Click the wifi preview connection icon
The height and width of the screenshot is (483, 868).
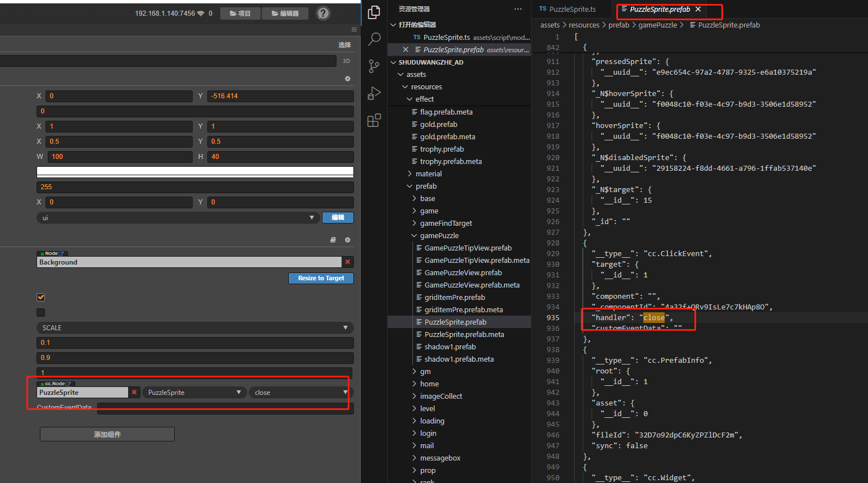tap(201, 13)
